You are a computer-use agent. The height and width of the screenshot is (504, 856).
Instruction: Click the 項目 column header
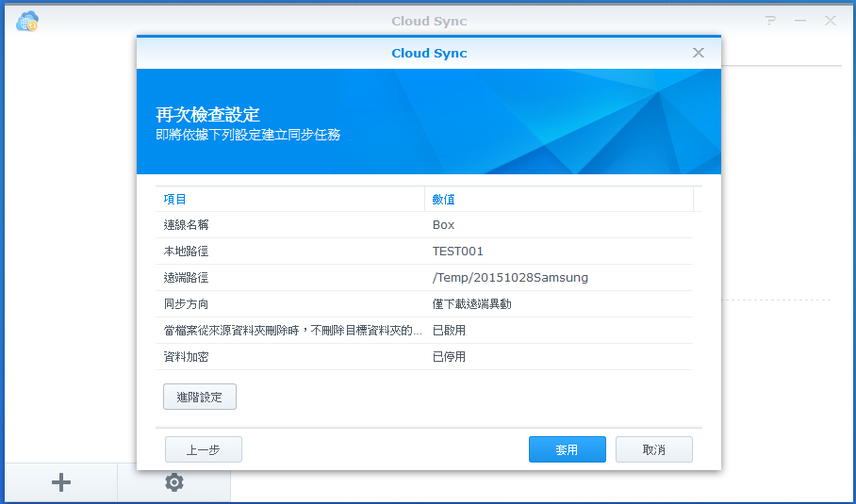coord(289,199)
